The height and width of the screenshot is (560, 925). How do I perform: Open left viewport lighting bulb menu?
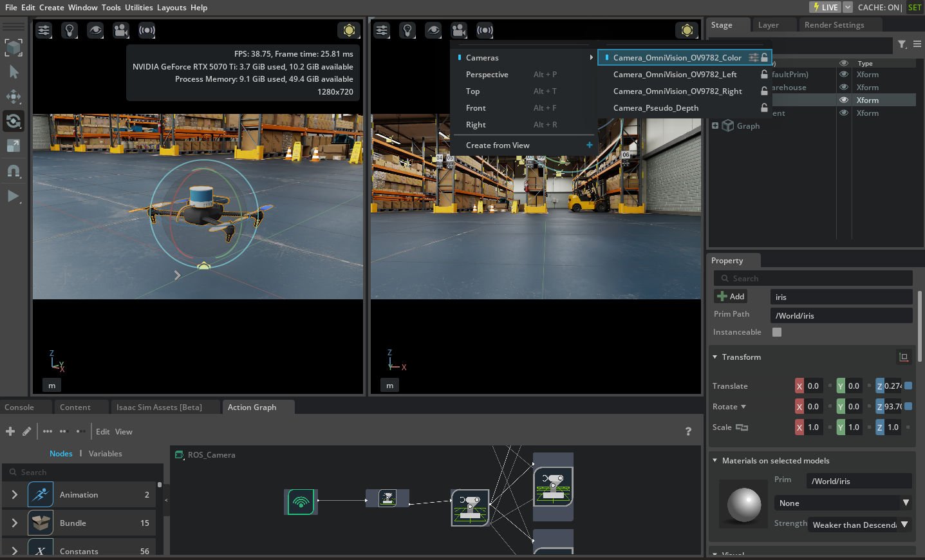70,30
